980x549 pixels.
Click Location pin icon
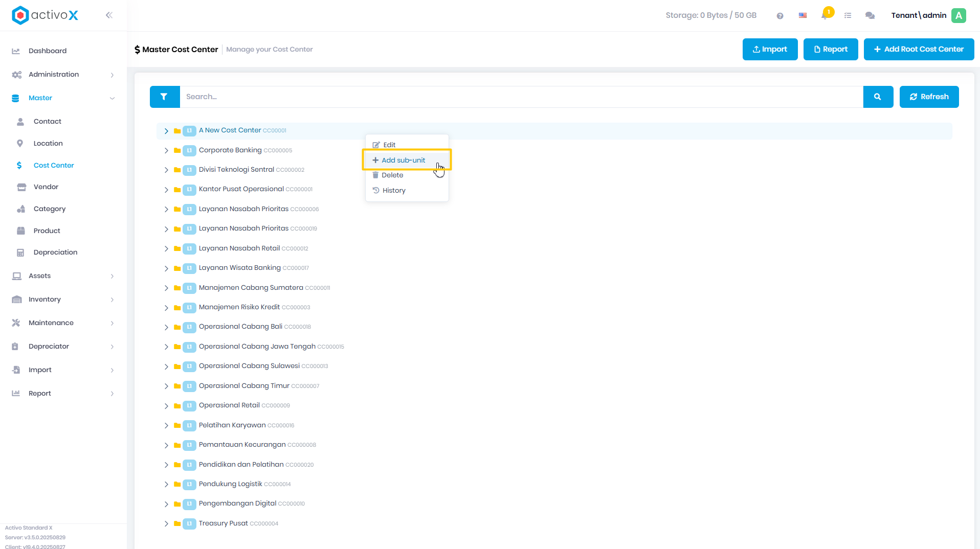tap(20, 144)
